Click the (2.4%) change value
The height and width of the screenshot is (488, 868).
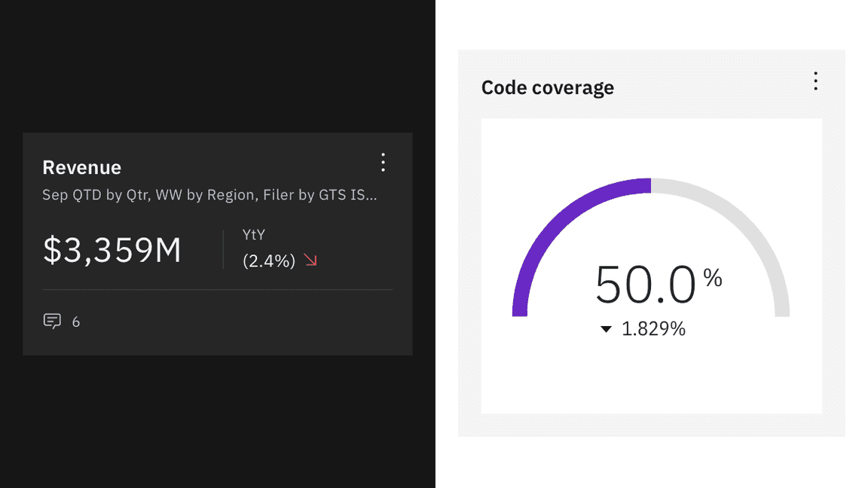tap(269, 261)
